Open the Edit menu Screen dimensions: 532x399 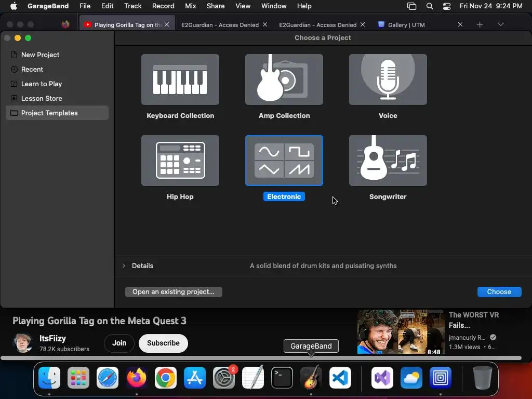point(107,6)
